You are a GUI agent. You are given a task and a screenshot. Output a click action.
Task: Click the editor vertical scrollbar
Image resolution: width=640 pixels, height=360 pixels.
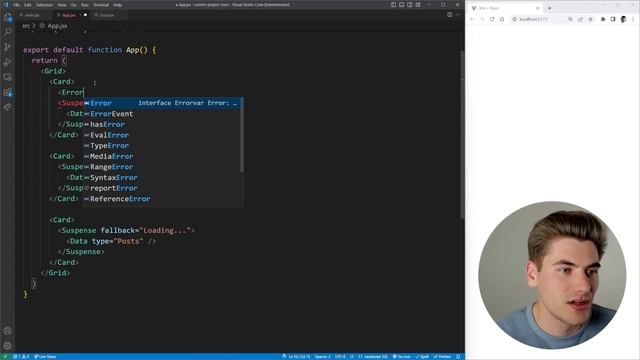click(462, 135)
